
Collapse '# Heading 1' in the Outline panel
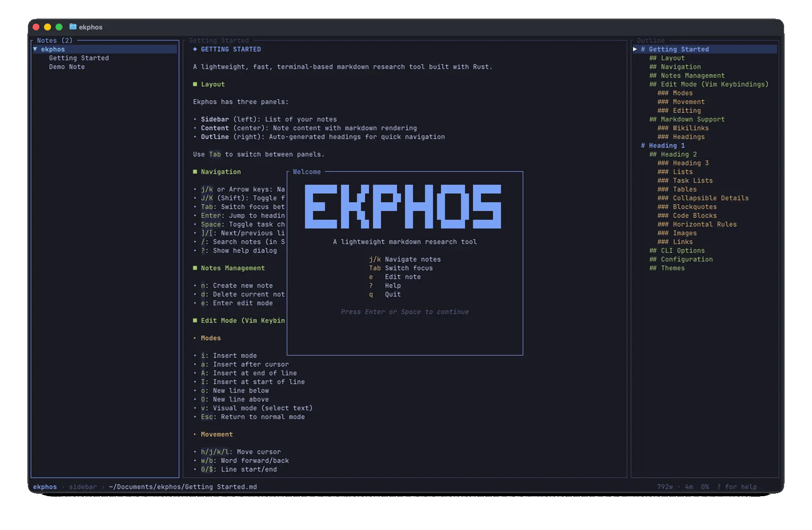click(663, 146)
